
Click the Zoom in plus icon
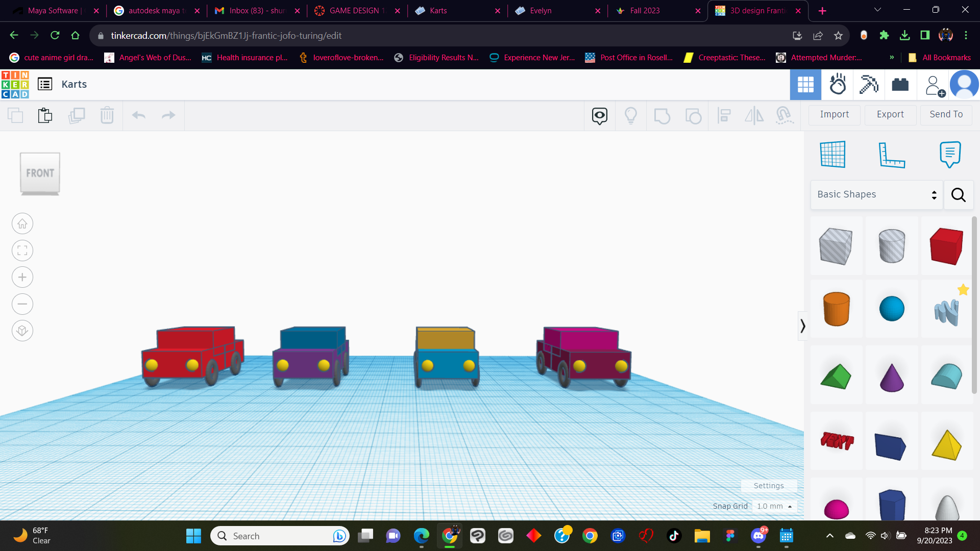(x=22, y=278)
